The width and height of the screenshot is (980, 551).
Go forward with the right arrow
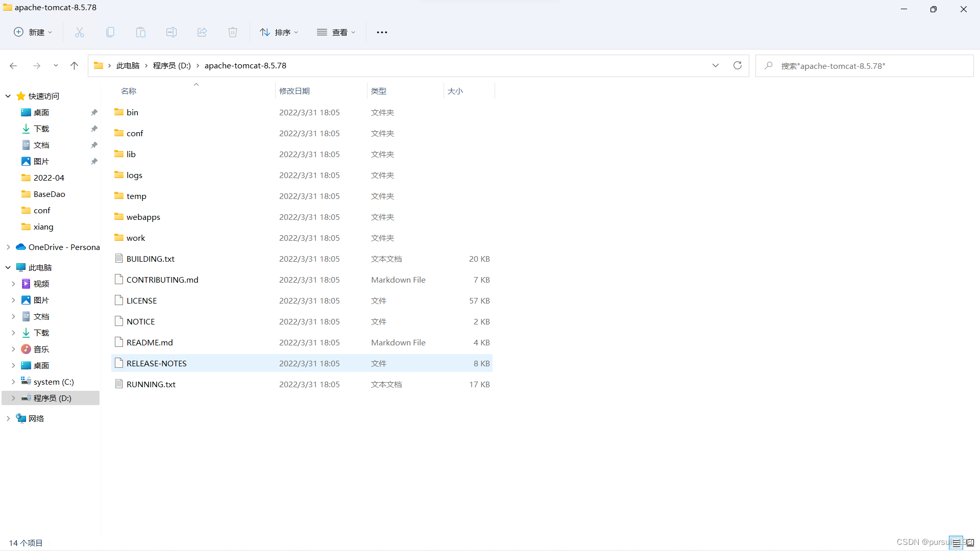tap(37, 66)
